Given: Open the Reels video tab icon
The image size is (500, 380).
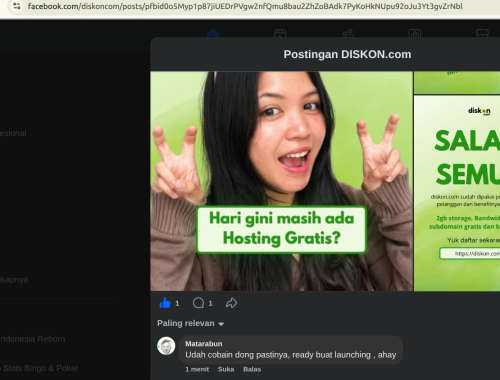Looking at the screenshot, I should pos(280,33).
